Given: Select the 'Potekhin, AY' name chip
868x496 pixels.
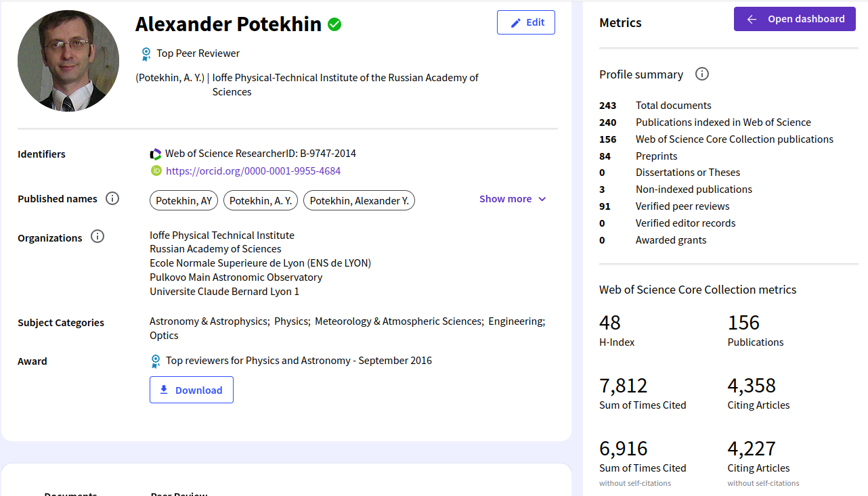Looking at the screenshot, I should (x=184, y=201).
